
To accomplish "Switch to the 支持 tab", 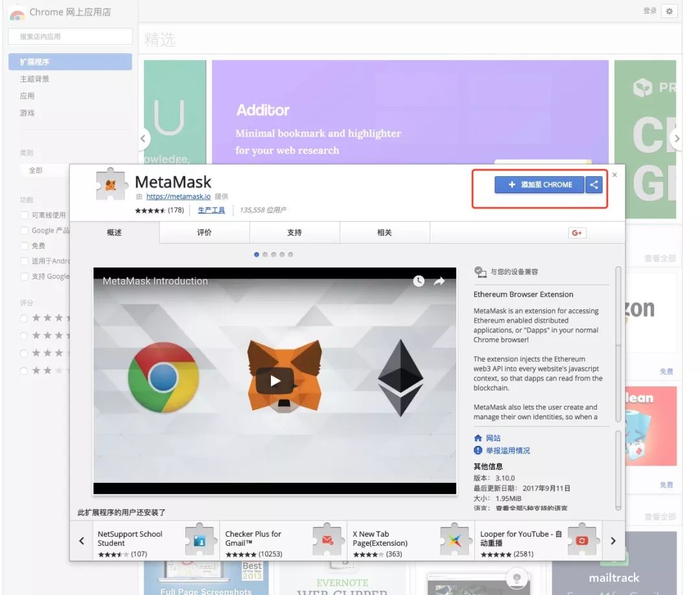I will pos(294,232).
